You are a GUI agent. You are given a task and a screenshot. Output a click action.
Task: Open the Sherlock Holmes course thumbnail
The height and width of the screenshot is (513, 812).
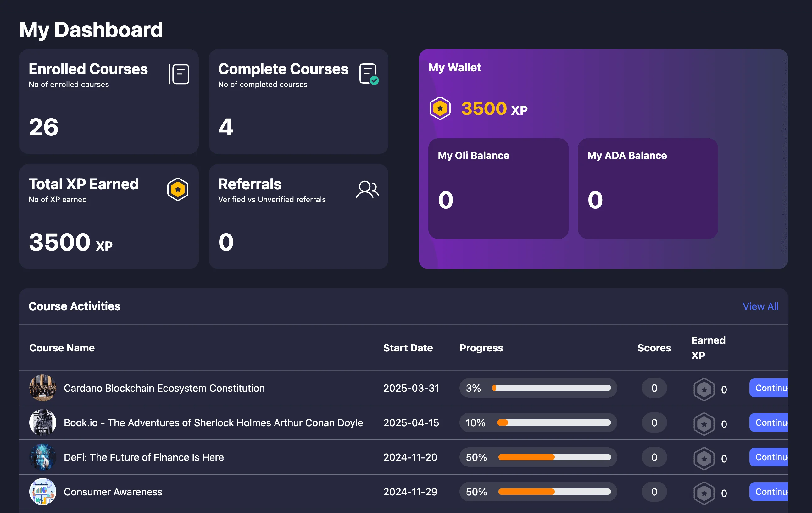(x=42, y=423)
